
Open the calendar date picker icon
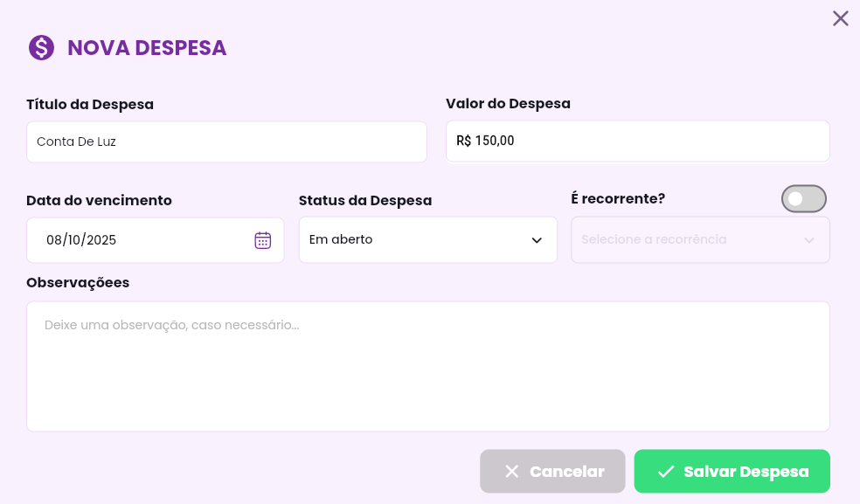pyautogui.click(x=263, y=240)
